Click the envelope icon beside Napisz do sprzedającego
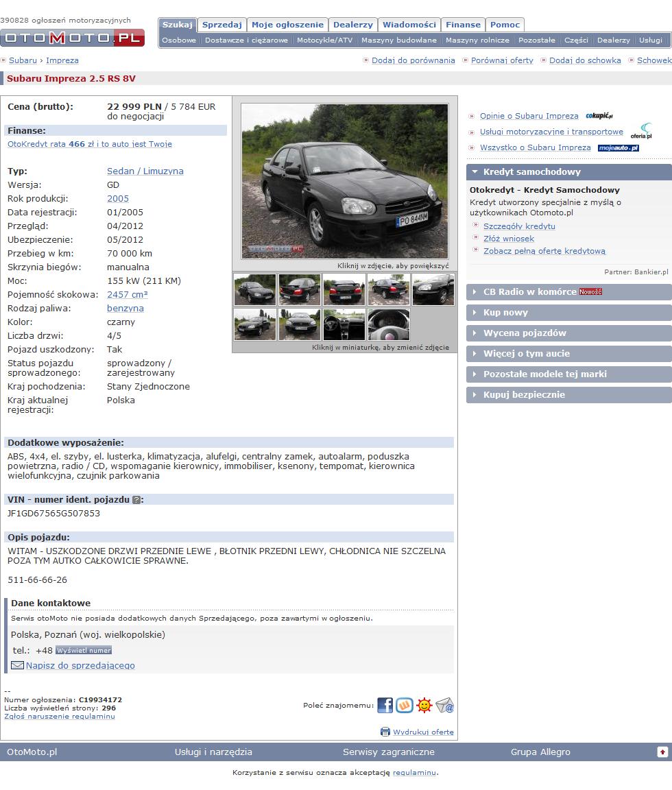The height and width of the screenshot is (790, 672). [x=18, y=665]
